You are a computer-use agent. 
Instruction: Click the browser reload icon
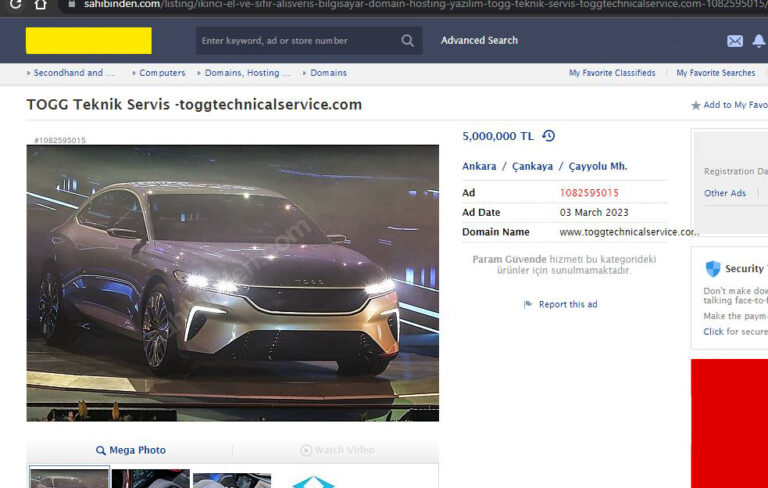click(x=15, y=4)
